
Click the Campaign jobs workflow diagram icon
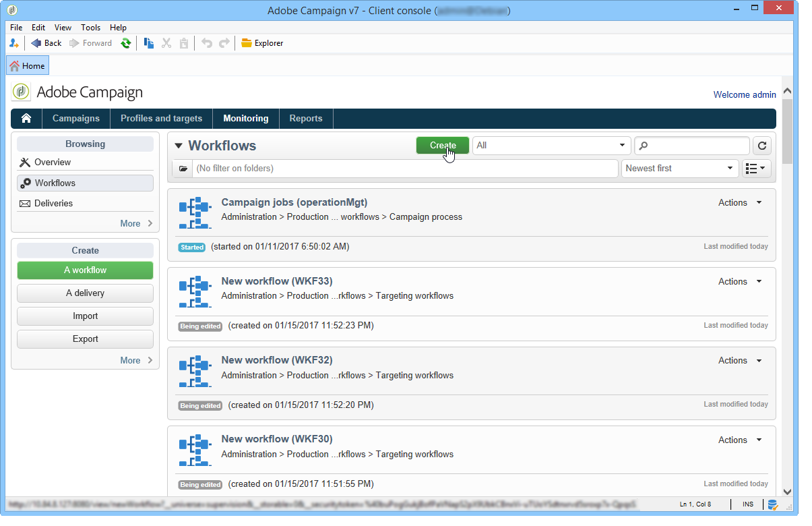click(x=195, y=213)
